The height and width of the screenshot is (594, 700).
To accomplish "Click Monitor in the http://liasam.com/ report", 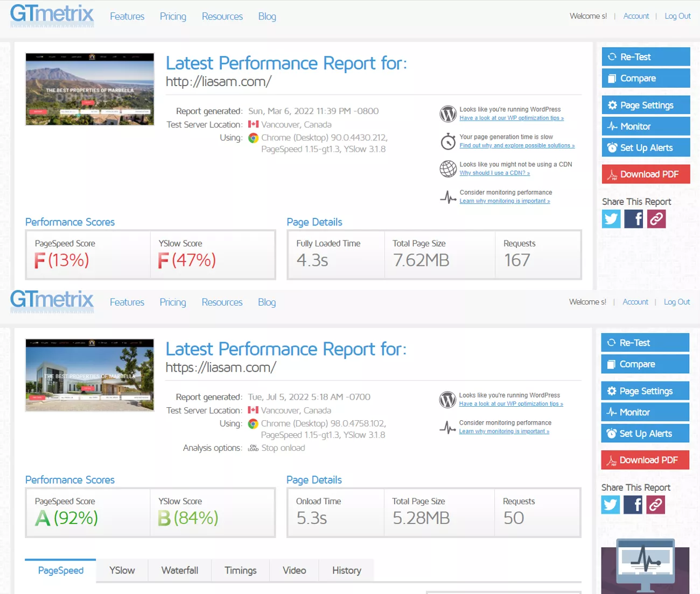I will 646,126.
